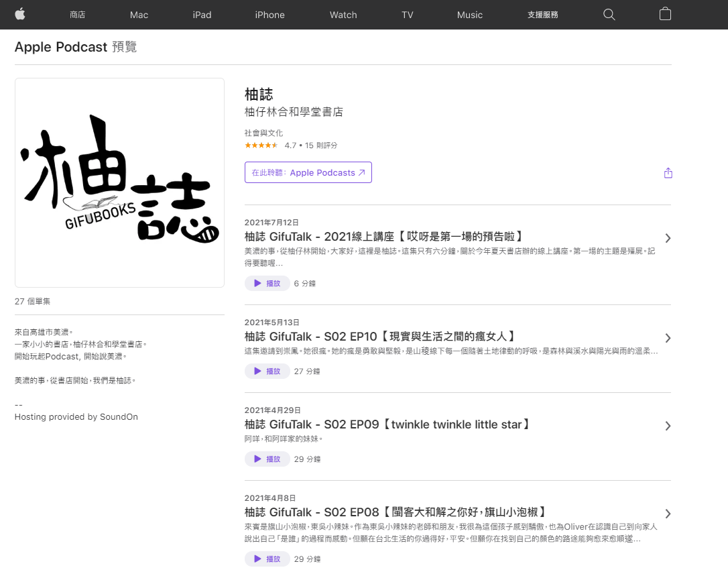
Task: Click the 27 分鐘 duration label
Action: coord(307,371)
